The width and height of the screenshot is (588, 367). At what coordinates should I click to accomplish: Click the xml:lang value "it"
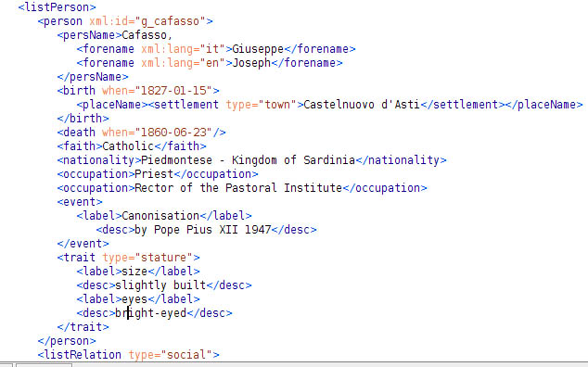point(212,49)
